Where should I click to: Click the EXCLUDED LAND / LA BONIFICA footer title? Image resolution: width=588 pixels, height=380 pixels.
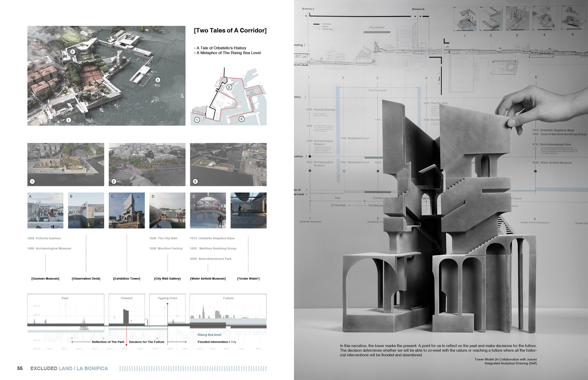pyautogui.click(x=69, y=368)
